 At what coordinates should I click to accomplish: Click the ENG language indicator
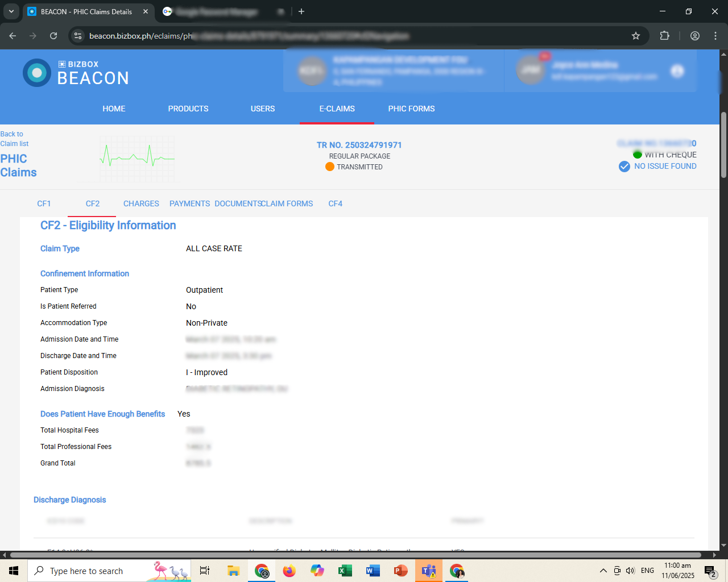coord(647,571)
